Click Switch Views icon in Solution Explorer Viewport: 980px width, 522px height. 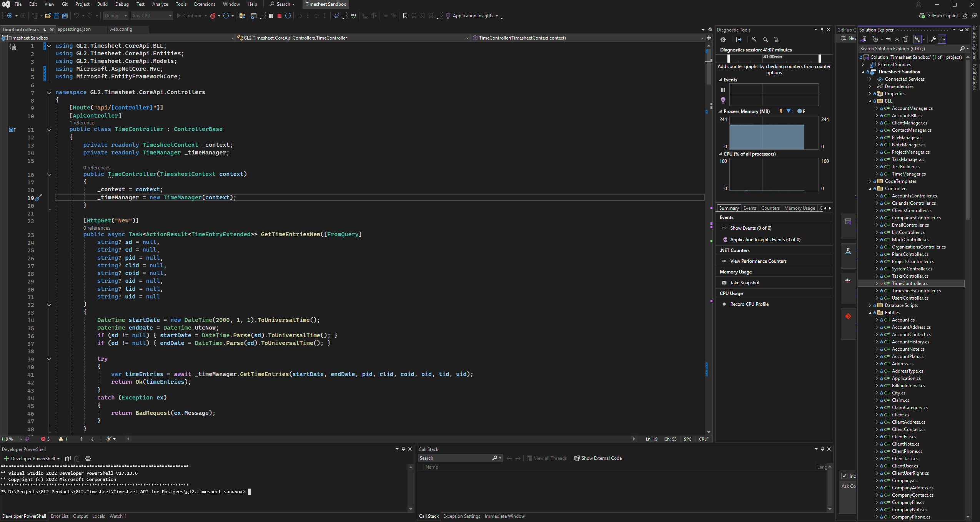point(864,39)
